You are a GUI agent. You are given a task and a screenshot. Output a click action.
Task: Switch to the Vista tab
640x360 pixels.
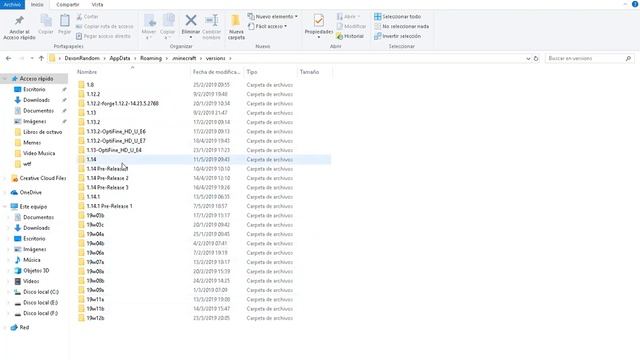(97, 4)
